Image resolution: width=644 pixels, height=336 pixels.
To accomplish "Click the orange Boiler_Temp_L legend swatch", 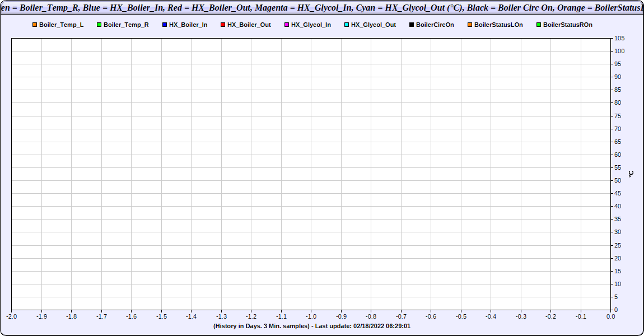I will (35, 25).
